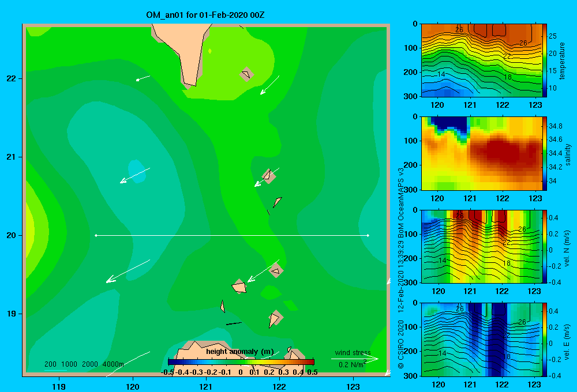
Task: Click the 'vel. N (m/s)' axis label
Action: coord(567,248)
